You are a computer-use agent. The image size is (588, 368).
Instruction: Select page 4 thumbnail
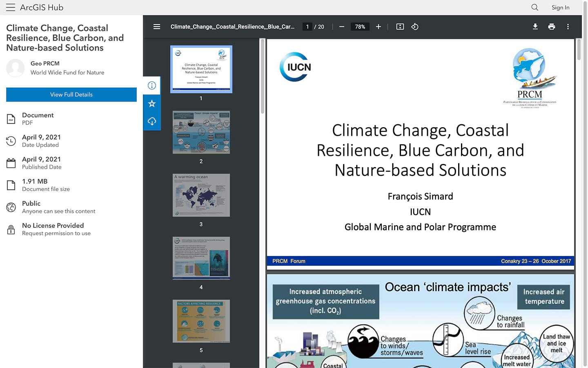click(201, 258)
